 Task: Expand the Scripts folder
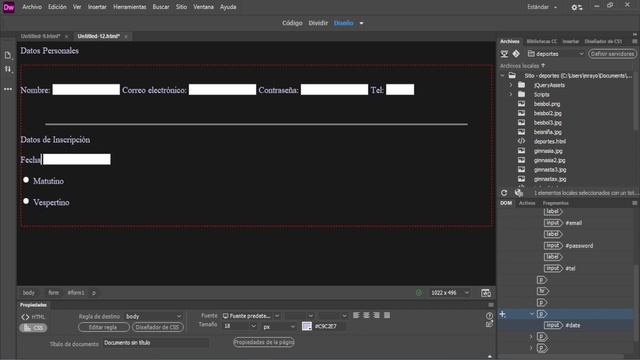(x=510, y=94)
